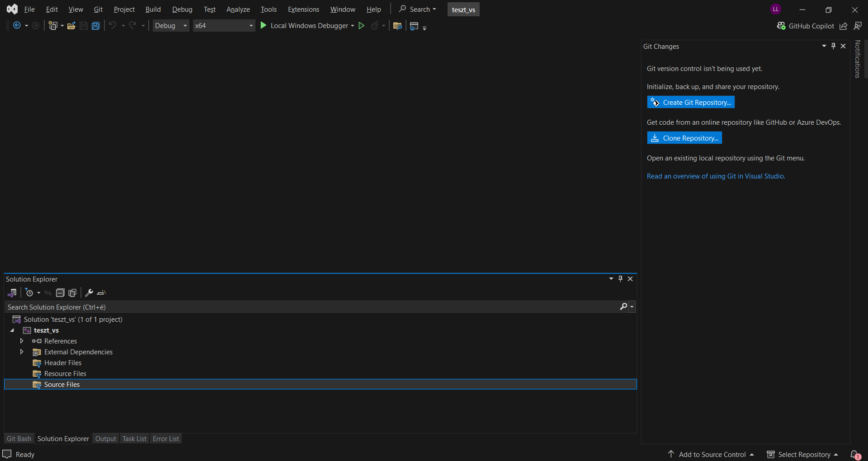Click the Open File folder icon
The height and width of the screenshot is (461, 868).
(71, 26)
